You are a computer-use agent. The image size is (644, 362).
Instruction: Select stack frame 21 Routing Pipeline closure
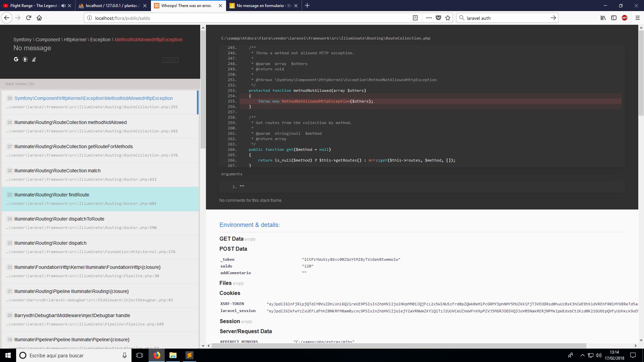pos(100,296)
